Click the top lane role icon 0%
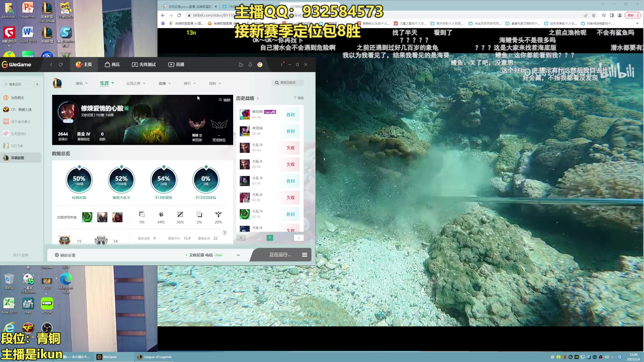Screen dimensions: 644x362 coord(142,215)
